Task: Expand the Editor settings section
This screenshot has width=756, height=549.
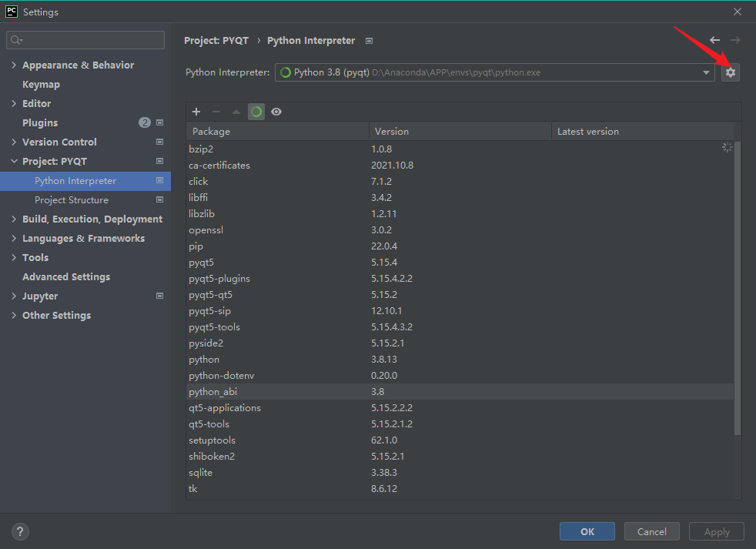Action: pos(14,103)
